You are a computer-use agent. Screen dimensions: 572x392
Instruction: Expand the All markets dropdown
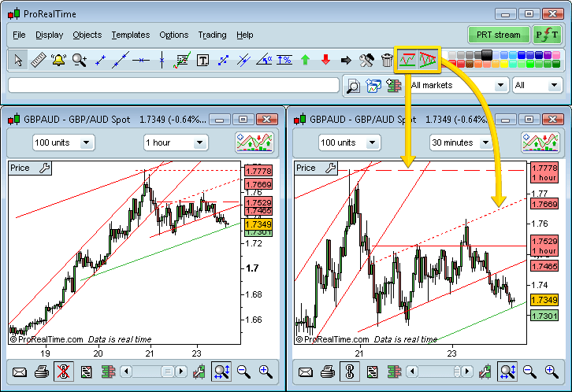click(457, 85)
